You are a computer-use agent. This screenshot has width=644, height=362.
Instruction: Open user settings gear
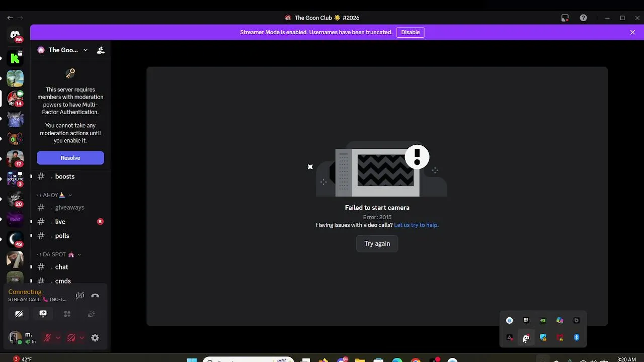[95, 338]
